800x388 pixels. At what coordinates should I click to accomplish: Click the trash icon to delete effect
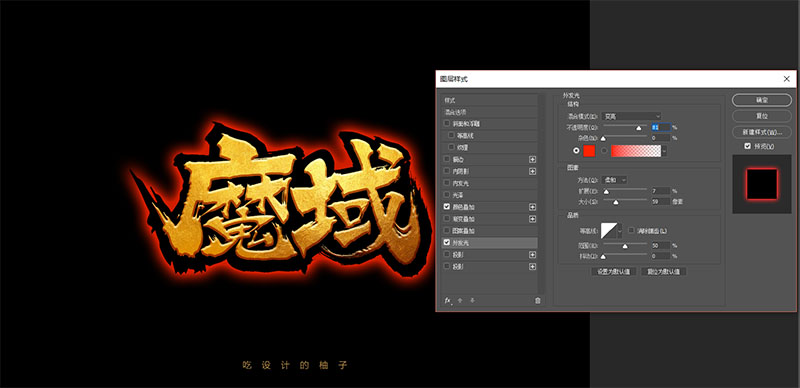tap(537, 301)
